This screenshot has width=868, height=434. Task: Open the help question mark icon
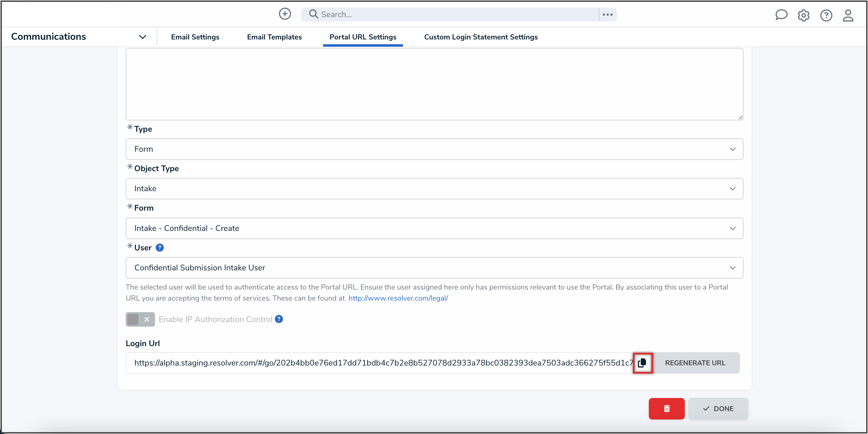click(x=826, y=15)
